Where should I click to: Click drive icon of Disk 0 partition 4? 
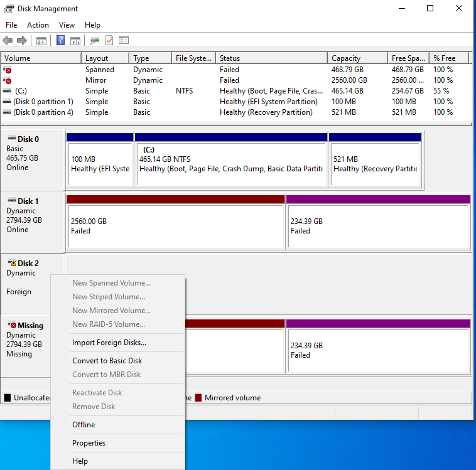(7, 112)
